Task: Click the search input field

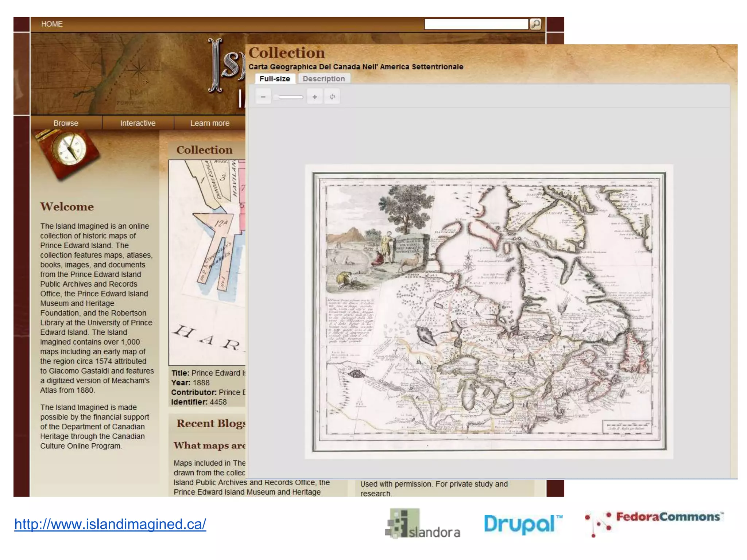Action: pos(476,24)
